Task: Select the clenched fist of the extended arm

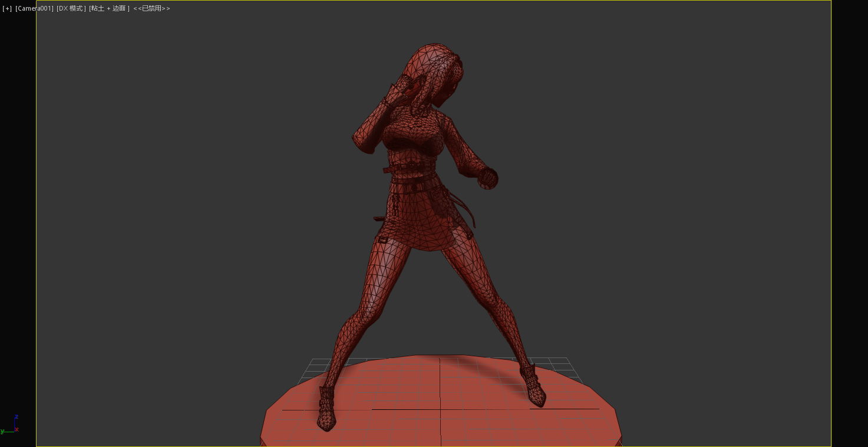Action: click(487, 178)
